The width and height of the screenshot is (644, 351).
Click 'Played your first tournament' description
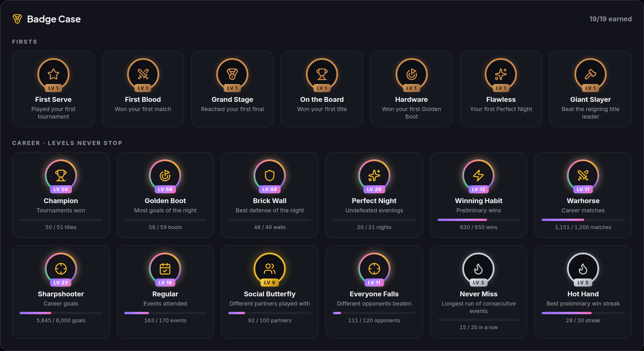(x=53, y=113)
